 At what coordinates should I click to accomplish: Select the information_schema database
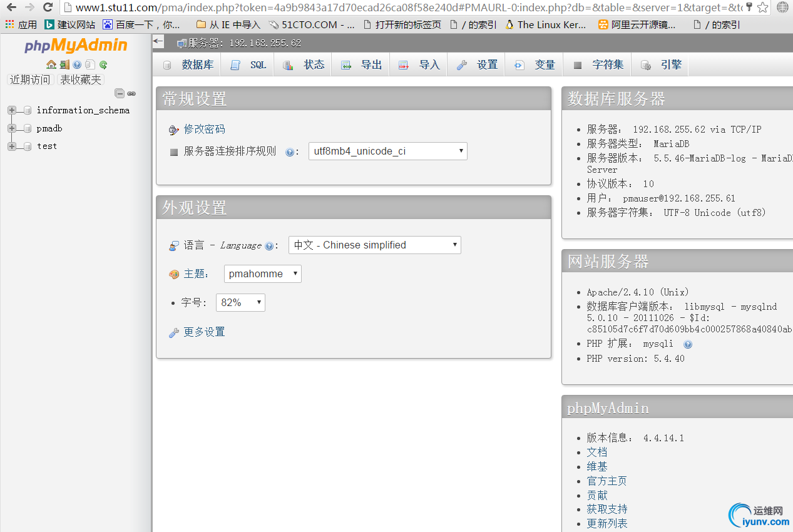[83, 110]
